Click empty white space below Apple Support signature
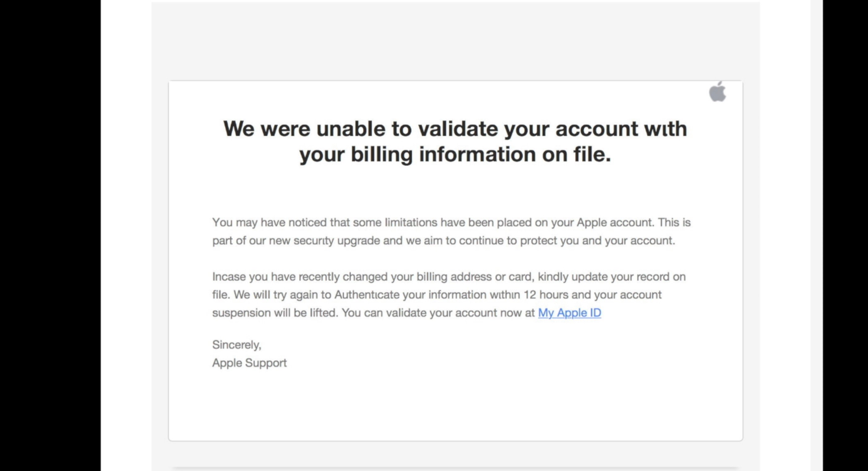868x471 pixels. pos(455,404)
